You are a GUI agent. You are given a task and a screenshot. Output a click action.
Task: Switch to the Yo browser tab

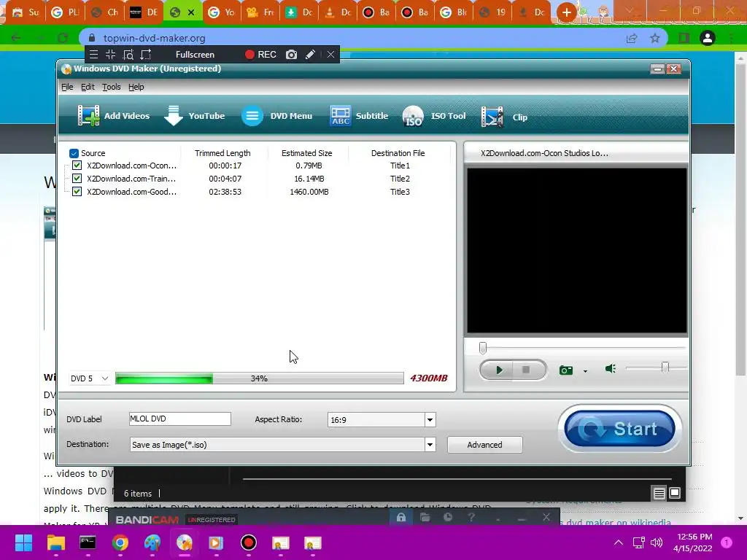tap(222, 12)
